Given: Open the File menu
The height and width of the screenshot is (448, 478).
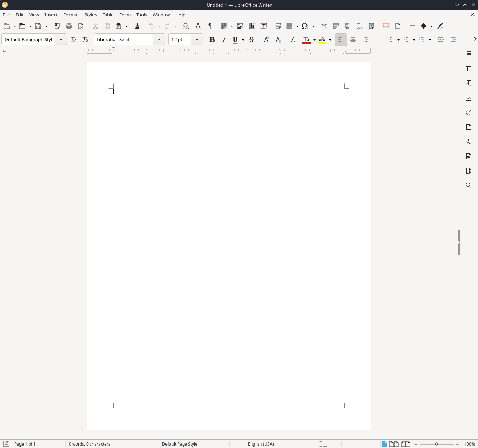Looking at the screenshot, I should [x=6, y=15].
